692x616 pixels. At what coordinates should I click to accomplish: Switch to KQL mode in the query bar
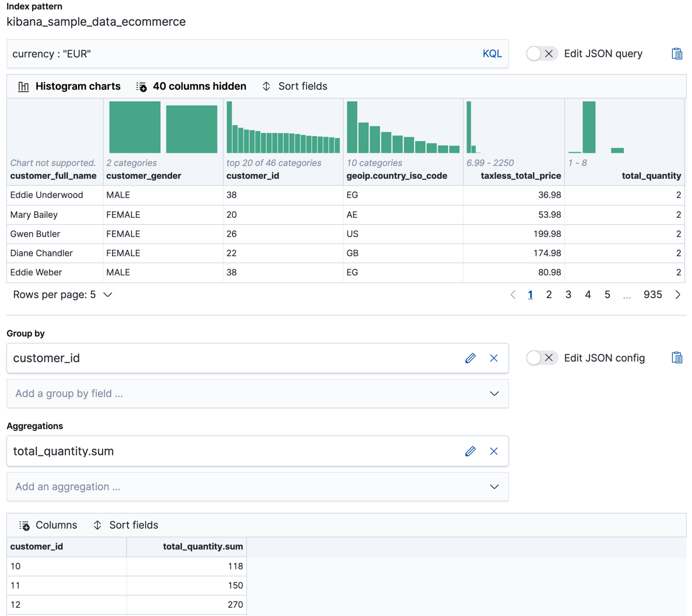point(492,53)
